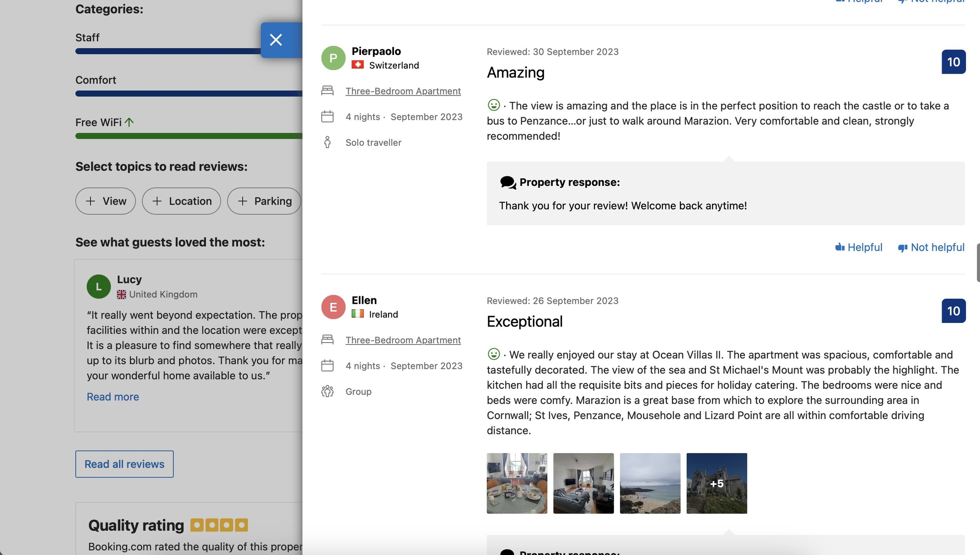The image size is (980, 555).
Task: Click the Helpful thumbs-up icon
Action: [x=840, y=247]
